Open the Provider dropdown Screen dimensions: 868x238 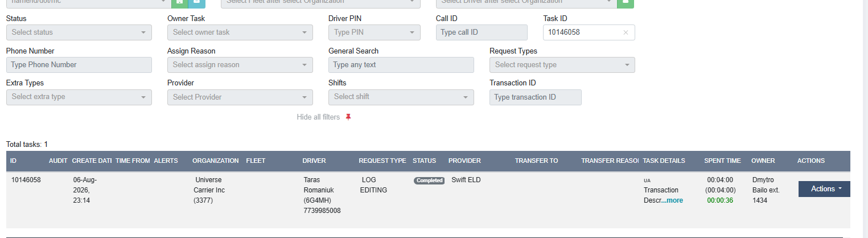[x=240, y=97]
